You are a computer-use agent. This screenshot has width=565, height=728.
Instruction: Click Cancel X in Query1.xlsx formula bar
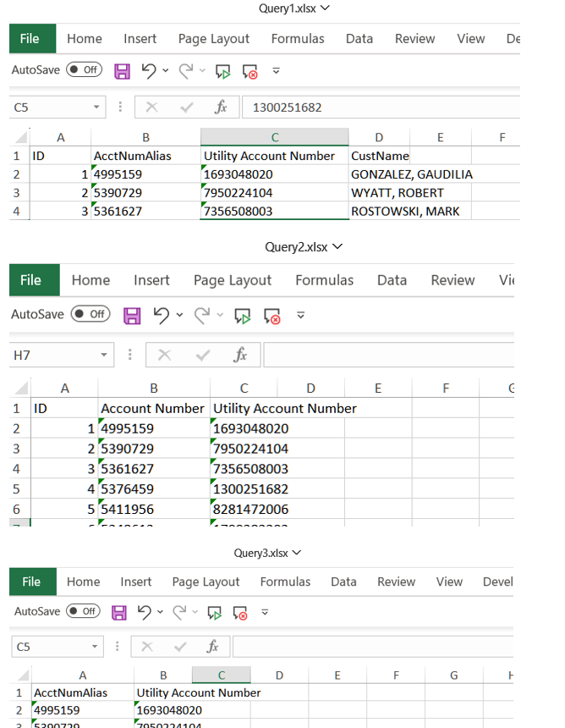point(151,108)
